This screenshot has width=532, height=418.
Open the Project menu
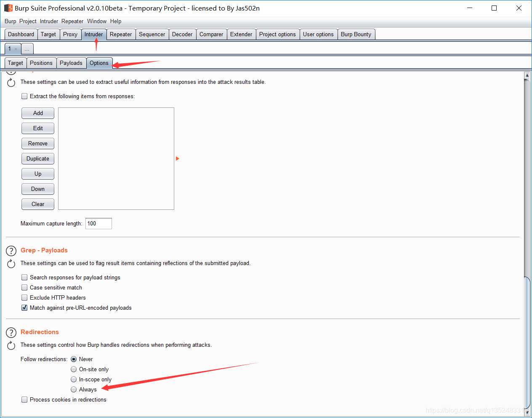click(28, 21)
